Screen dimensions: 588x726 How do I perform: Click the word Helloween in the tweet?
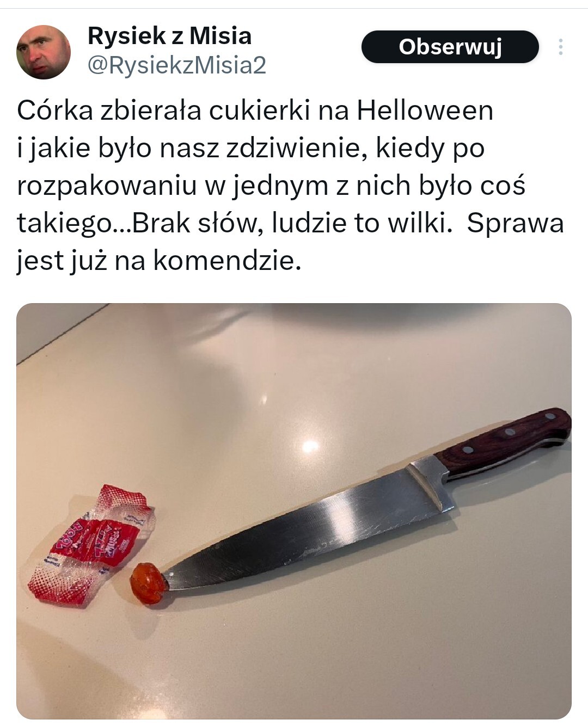click(425, 110)
